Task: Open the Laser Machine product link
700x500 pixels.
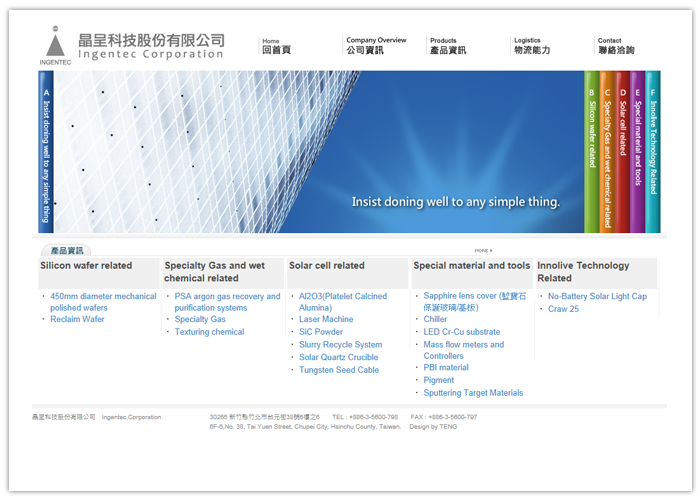Action: (326, 320)
